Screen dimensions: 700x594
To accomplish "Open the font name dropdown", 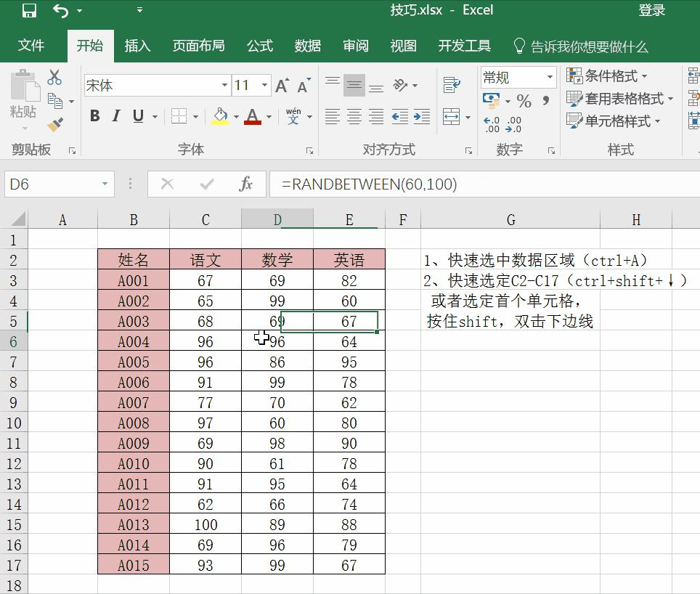I will pyautogui.click(x=225, y=85).
